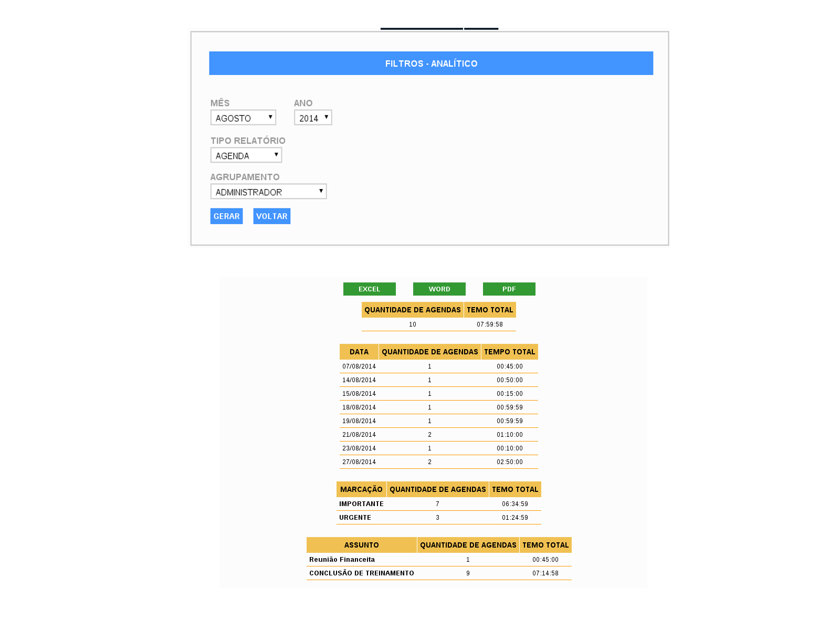Export report to WORD
The image size is (840, 630).
point(439,289)
